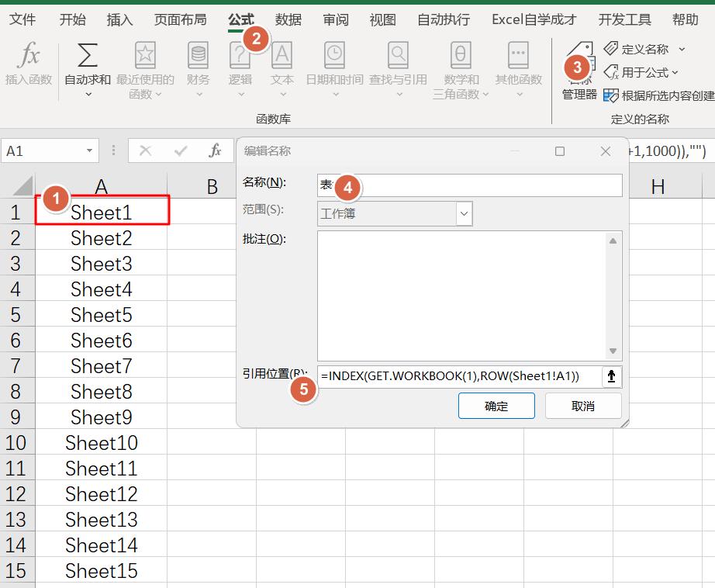Image resolution: width=715 pixels, height=588 pixels.
Task: Select cell containing Sheet10
Action: coord(102,442)
